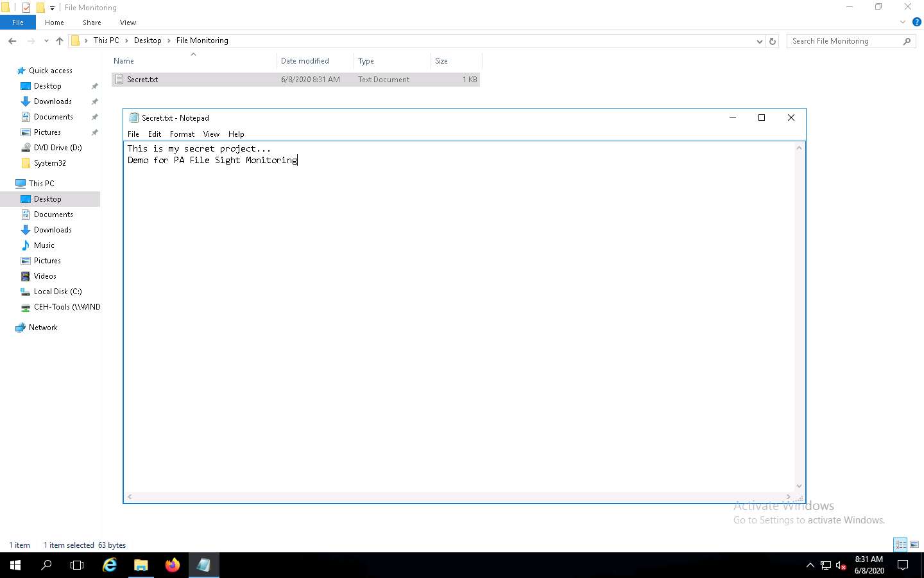Open the View ribbon tab in Explorer
The image size is (924, 578).
coord(128,22)
